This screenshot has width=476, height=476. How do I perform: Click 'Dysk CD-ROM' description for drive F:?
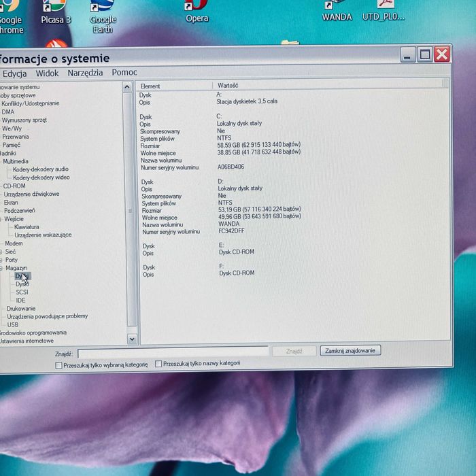pos(237,273)
